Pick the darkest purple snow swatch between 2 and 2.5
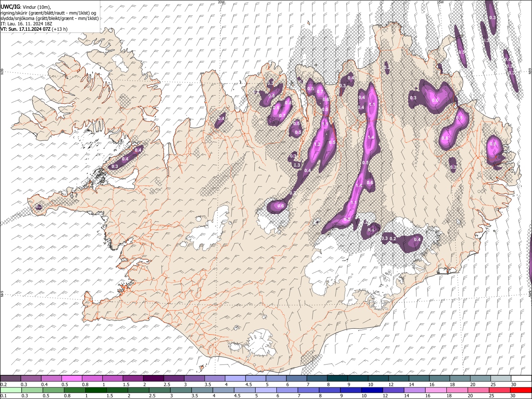532x399 pixels. tap(153, 379)
